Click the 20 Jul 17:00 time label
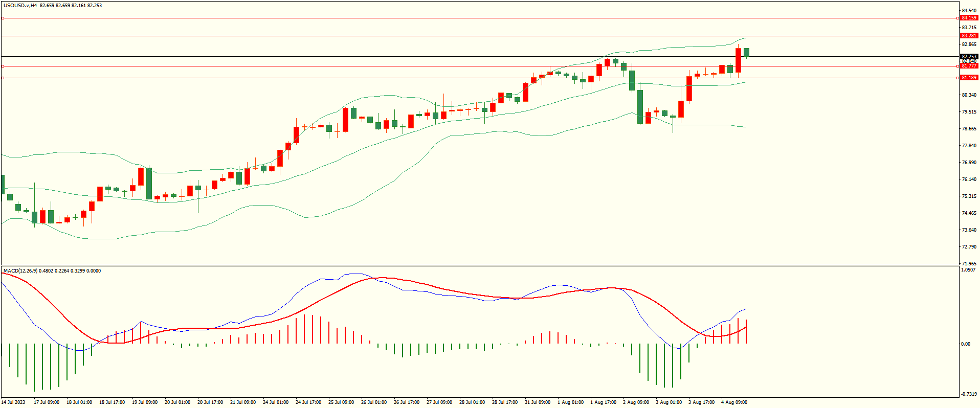The height and width of the screenshot is (408, 980). (210, 402)
